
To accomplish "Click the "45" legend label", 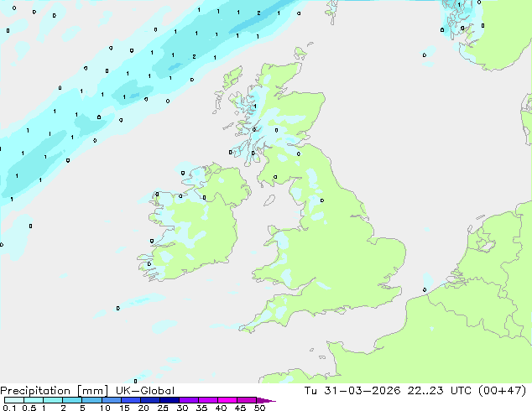I will [x=240, y=408].
